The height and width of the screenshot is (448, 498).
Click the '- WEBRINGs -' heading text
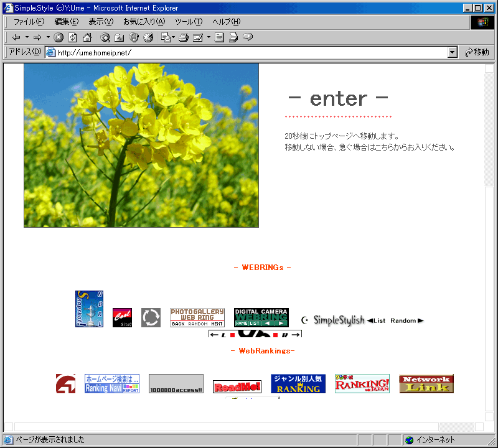(x=262, y=268)
